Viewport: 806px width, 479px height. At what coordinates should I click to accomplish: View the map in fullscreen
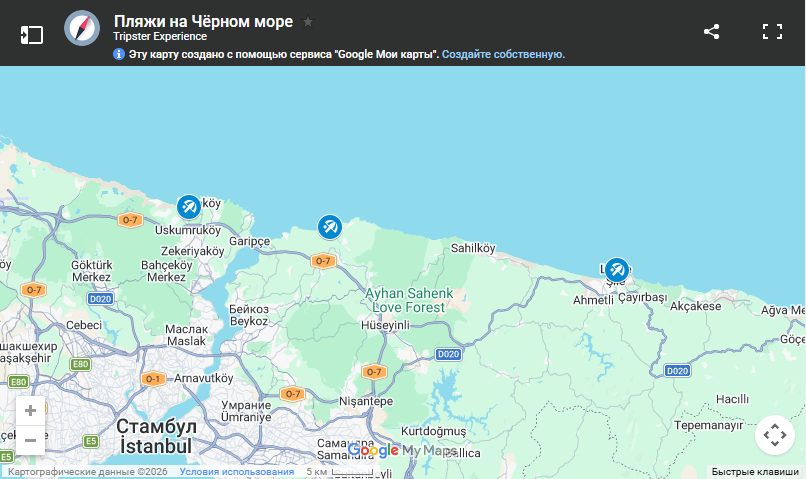click(x=772, y=31)
